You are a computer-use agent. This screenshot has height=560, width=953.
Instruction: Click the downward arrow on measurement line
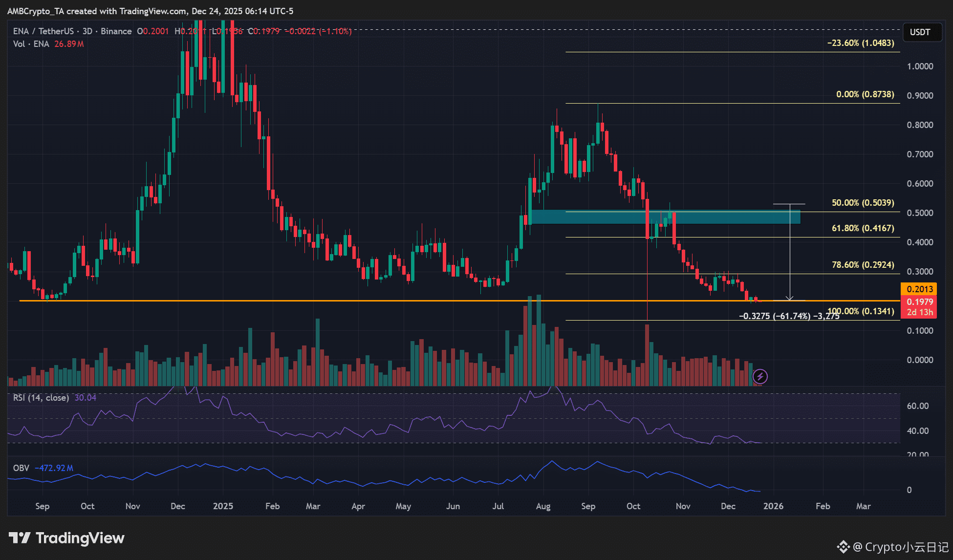click(x=789, y=297)
